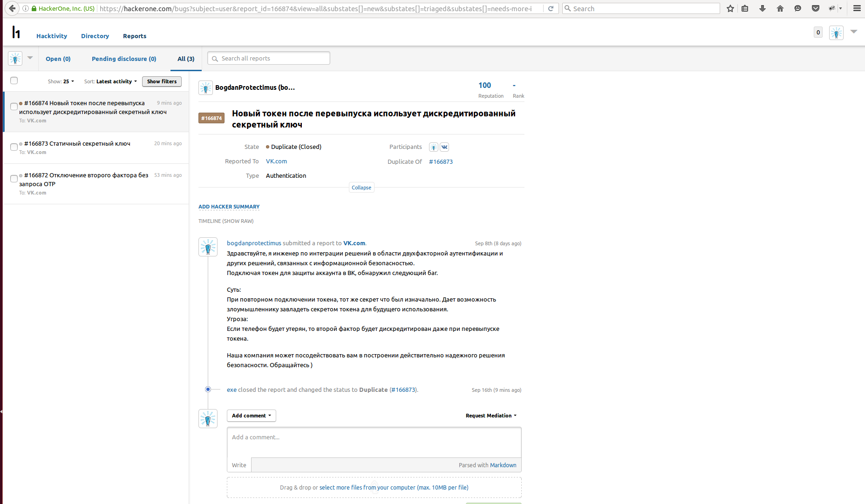
Task: Expand the inbox selector arrow
Action: (x=30, y=58)
